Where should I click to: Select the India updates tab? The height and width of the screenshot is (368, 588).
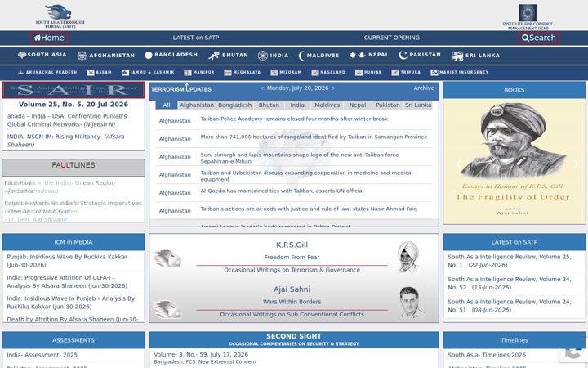297,105
